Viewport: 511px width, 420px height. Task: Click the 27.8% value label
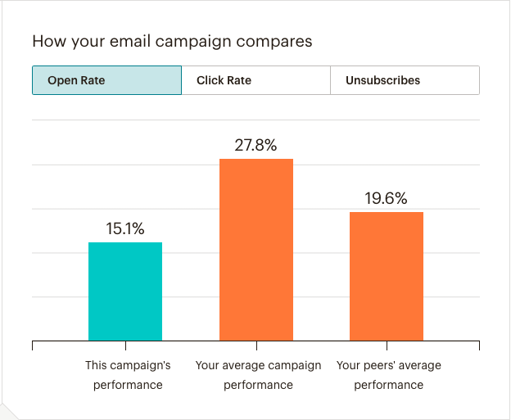pyautogui.click(x=255, y=145)
